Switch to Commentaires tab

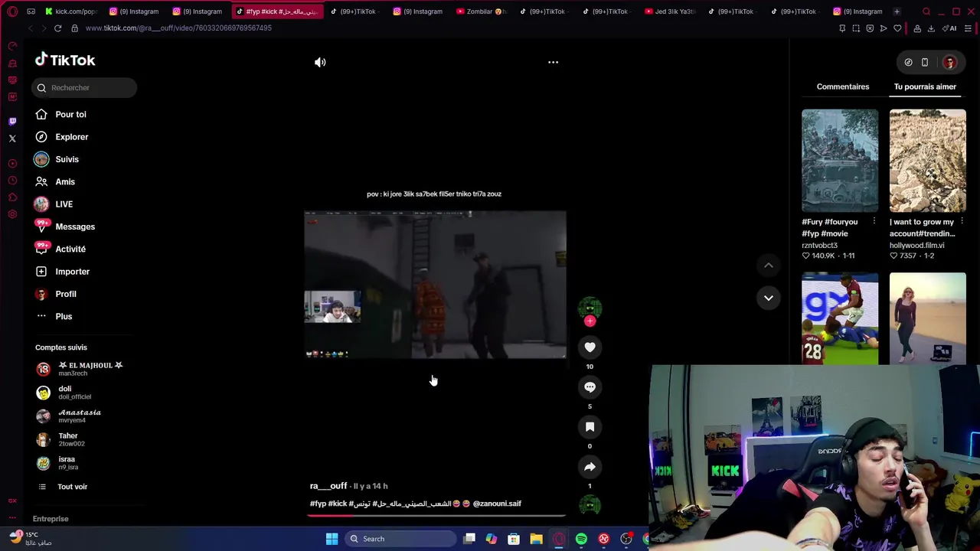pyautogui.click(x=842, y=86)
